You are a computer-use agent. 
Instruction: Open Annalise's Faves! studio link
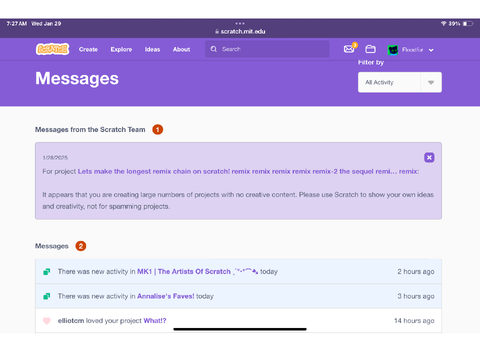coord(166,296)
